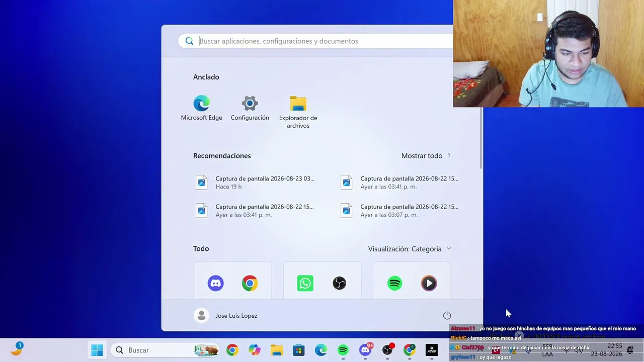
Task: Launch Chrome from the Start menu Todo section
Action: 250,283
